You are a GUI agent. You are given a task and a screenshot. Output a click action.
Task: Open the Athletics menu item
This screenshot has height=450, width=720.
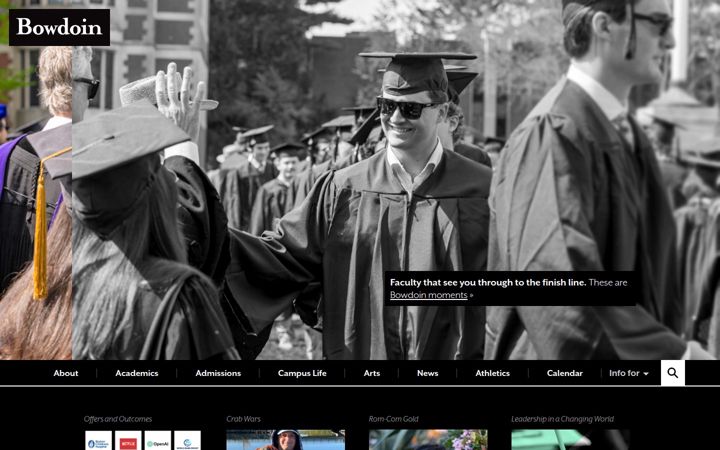click(493, 373)
